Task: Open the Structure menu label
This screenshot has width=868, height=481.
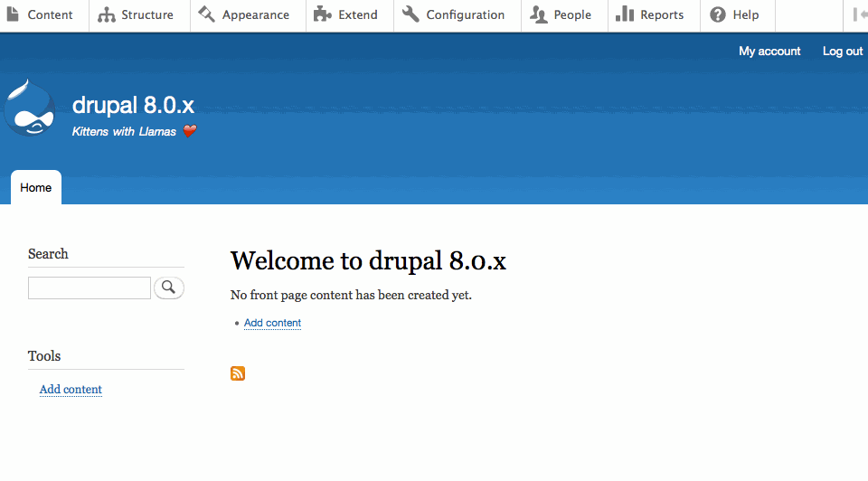Action: (147, 15)
